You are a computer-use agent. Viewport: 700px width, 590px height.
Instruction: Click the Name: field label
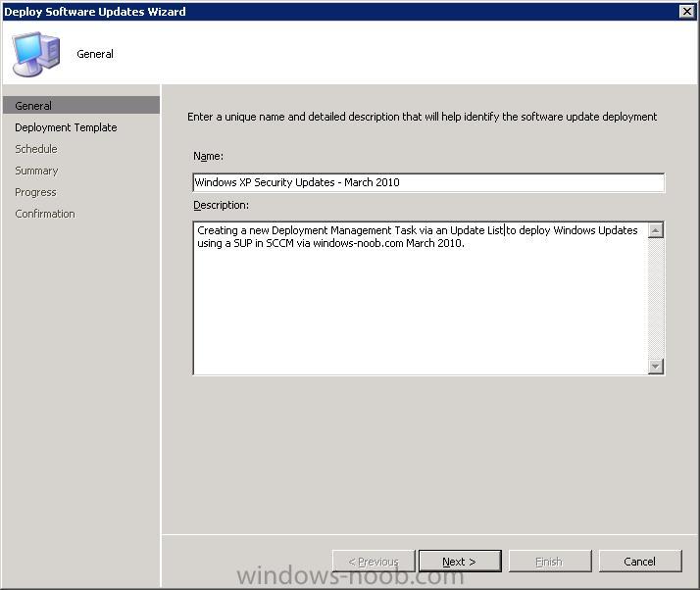[x=208, y=156]
